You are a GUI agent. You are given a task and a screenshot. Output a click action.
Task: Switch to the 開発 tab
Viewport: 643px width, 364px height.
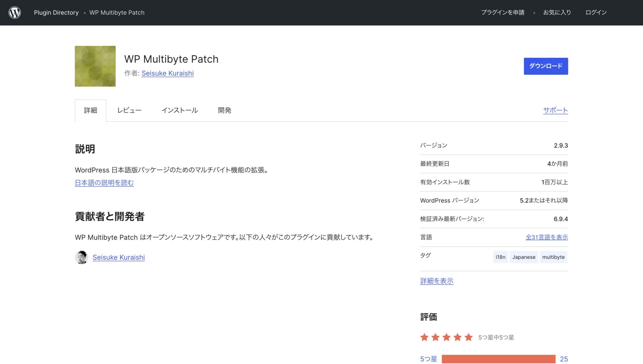pos(224,110)
